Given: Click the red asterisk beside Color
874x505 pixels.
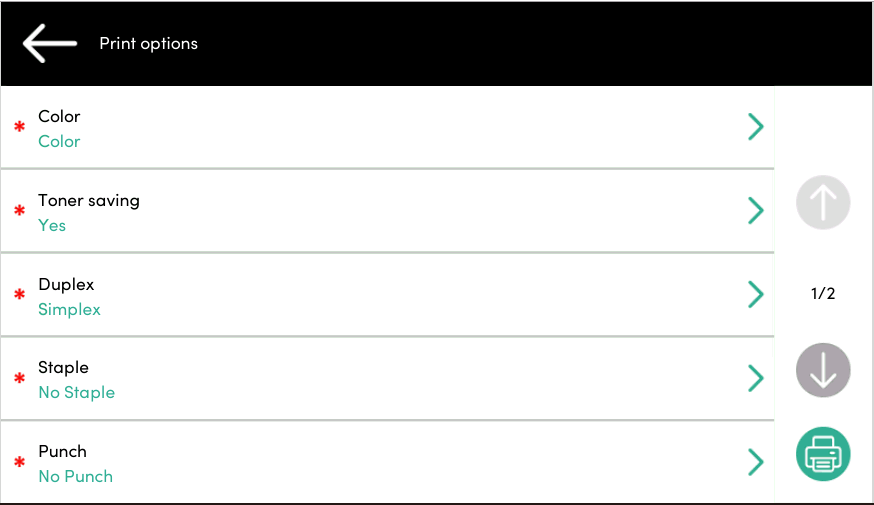Looking at the screenshot, I should point(19,127).
